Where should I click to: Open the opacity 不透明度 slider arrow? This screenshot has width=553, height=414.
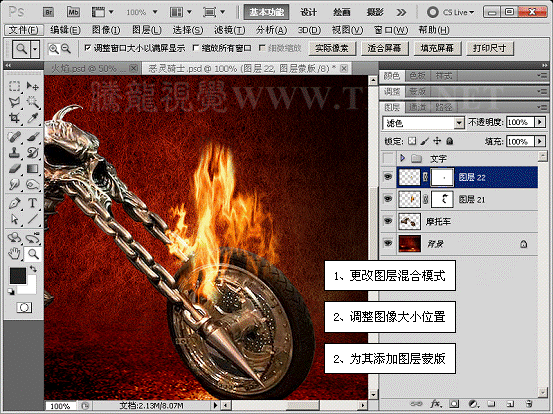click(x=540, y=122)
